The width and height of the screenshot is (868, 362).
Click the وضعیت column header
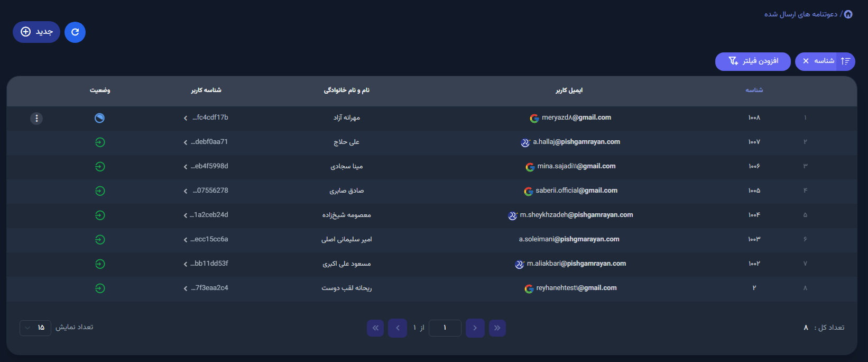pos(100,91)
